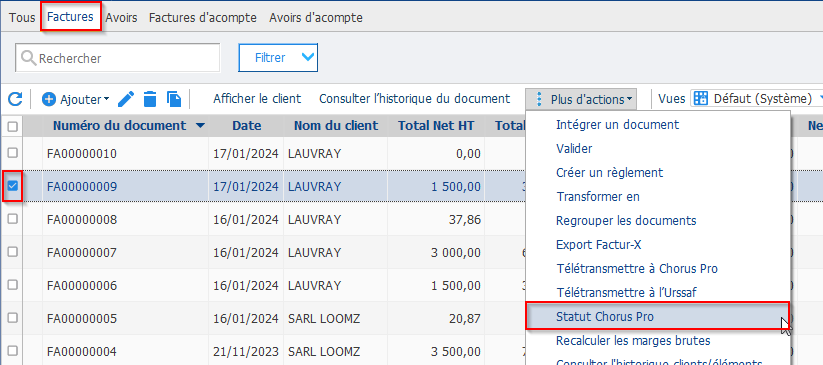Viewport: 823px width, 365px height.
Task: Click the magnifier icon in search box
Action: click(28, 58)
